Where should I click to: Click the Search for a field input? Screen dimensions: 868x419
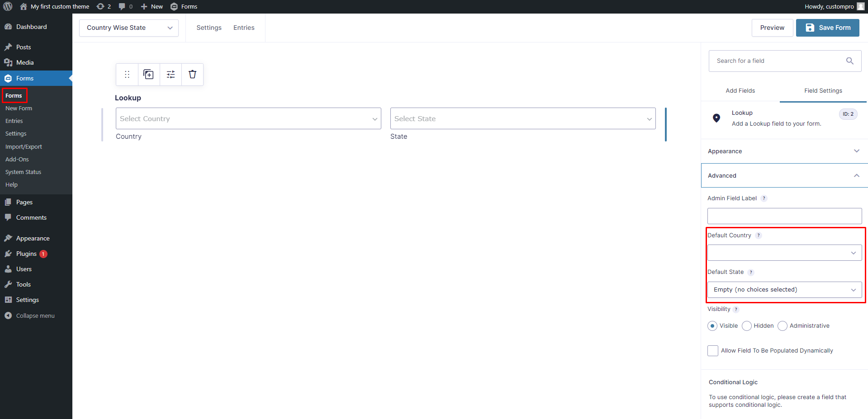pyautogui.click(x=785, y=61)
